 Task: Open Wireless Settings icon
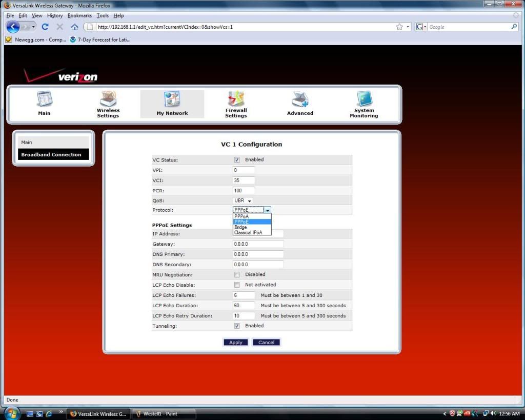(108, 99)
